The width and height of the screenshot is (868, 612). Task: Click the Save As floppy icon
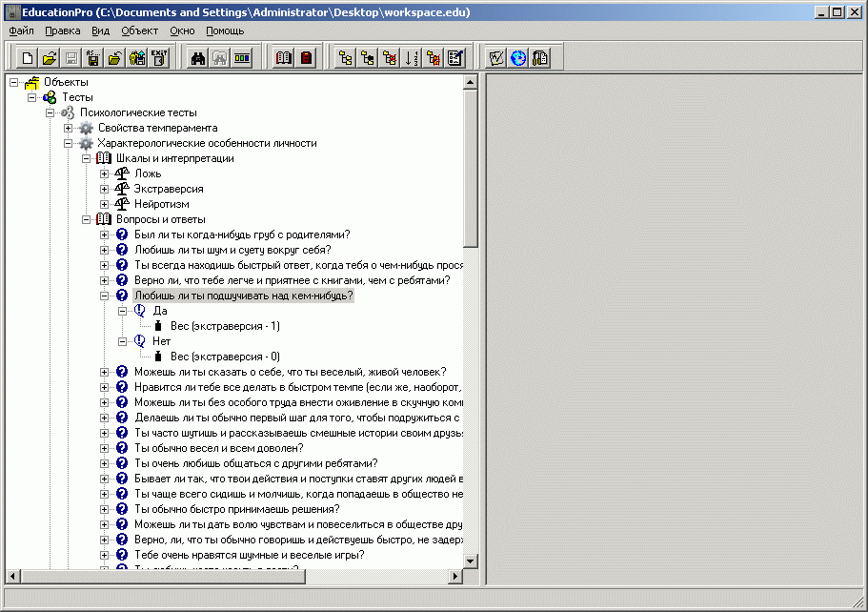pyautogui.click(x=93, y=58)
